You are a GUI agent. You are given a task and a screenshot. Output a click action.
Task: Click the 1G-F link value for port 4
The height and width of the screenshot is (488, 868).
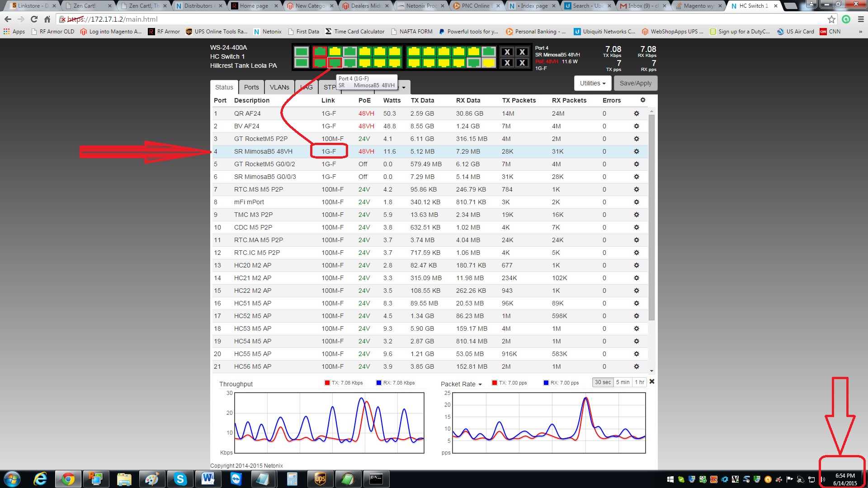329,151
